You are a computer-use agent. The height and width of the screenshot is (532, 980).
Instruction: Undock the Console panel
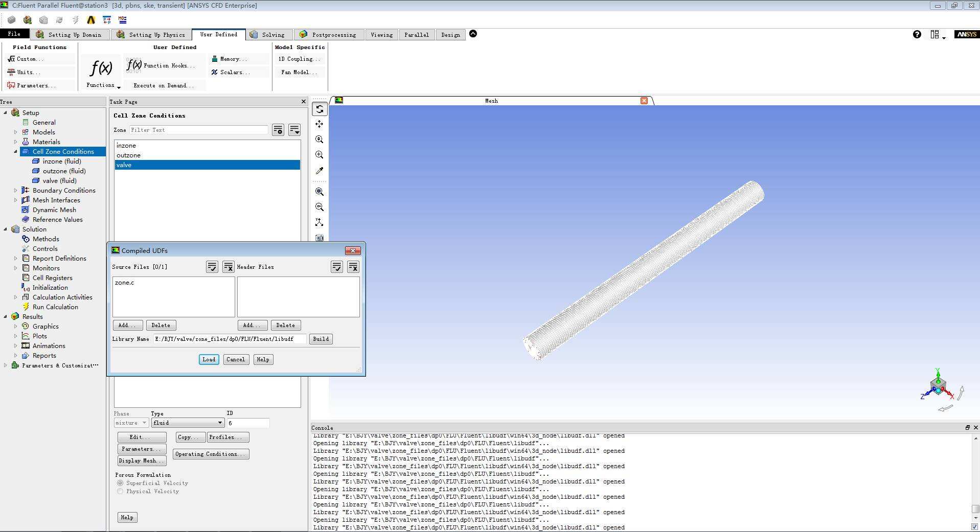[968, 428]
